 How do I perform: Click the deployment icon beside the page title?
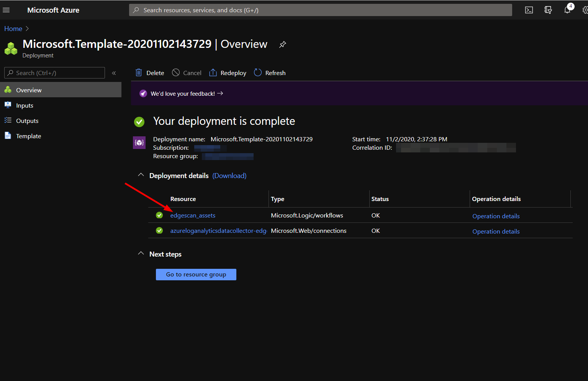11,49
